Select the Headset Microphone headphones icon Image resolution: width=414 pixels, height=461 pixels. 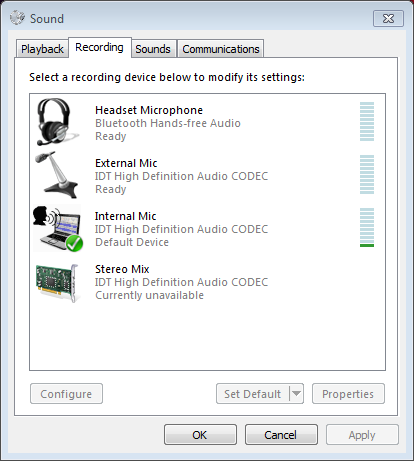(x=57, y=122)
